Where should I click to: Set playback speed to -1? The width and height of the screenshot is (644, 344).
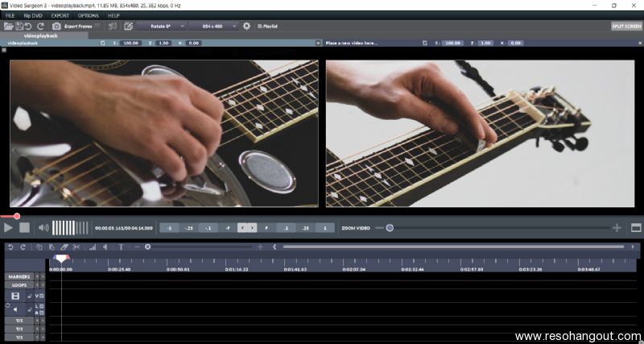coord(169,228)
